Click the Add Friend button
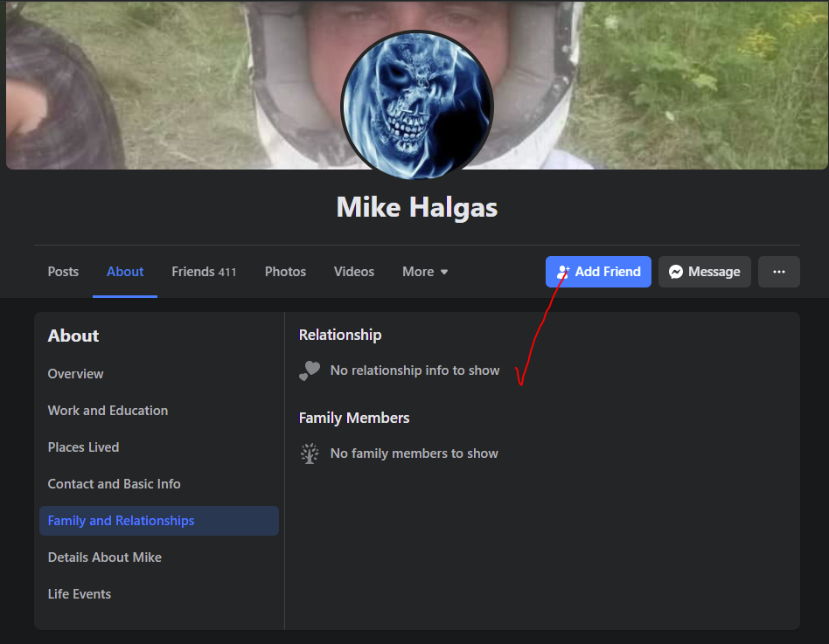The width and height of the screenshot is (829, 644). pyautogui.click(x=598, y=272)
